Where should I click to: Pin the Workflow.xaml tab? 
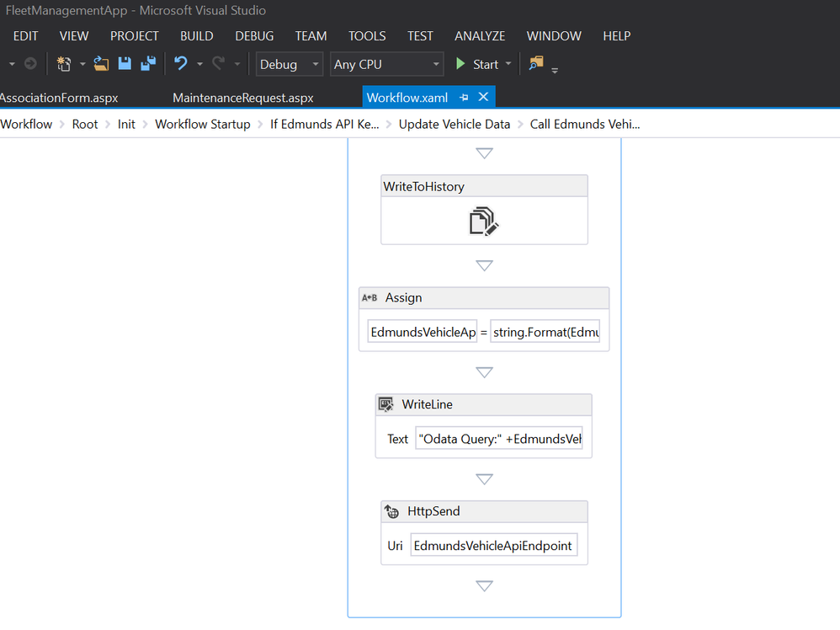click(x=464, y=98)
